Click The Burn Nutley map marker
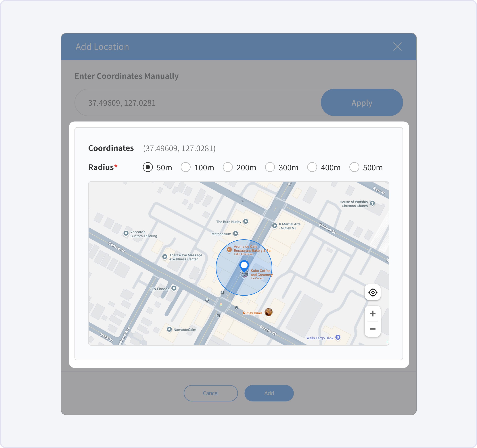477x448 pixels. tap(246, 221)
